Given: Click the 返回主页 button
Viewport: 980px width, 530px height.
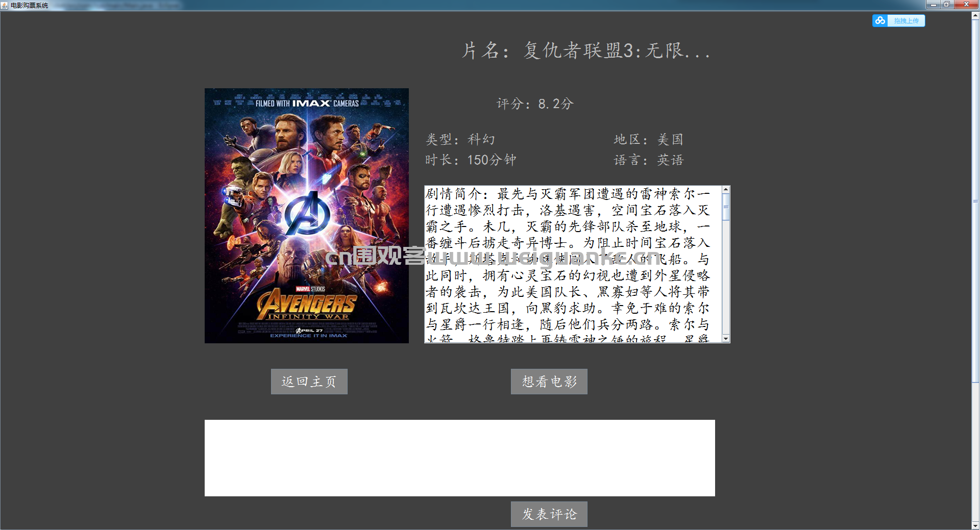Looking at the screenshot, I should [x=309, y=382].
